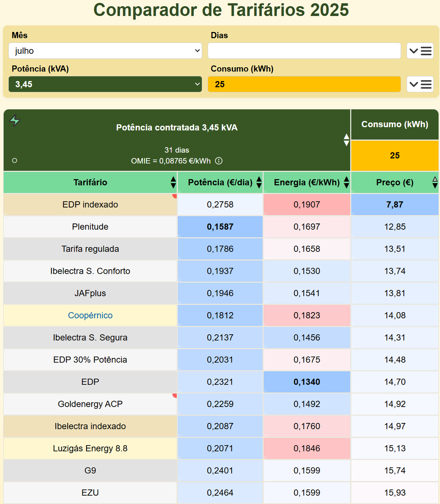Click the Tarifário column header
Screen dimensions: 440x504
90,182
